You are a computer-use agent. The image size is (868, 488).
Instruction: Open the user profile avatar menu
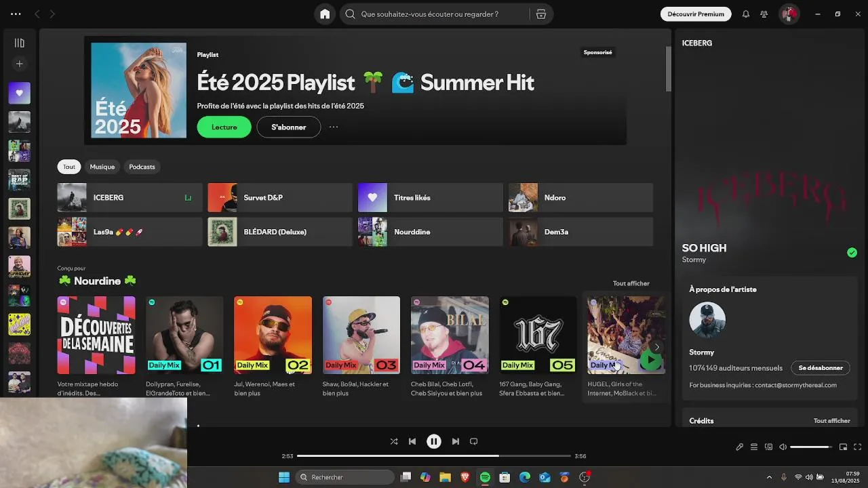789,14
